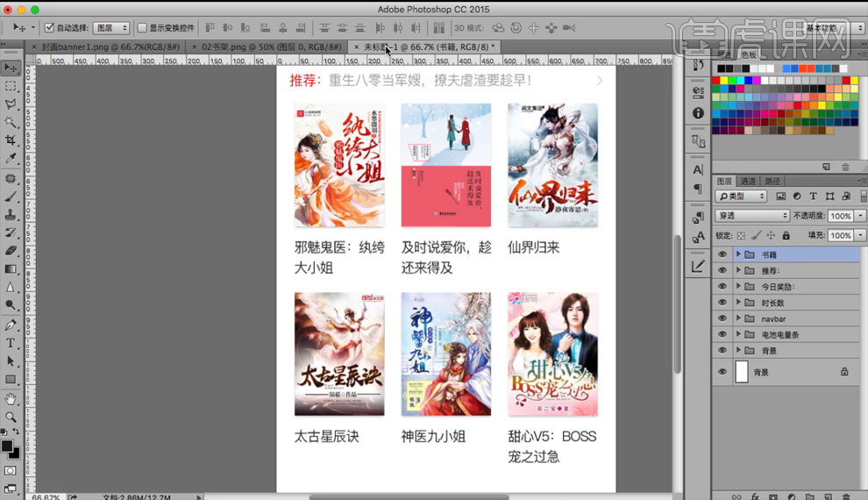Open the opacity (不透明度) slider arrow
The width and height of the screenshot is (868, 500).
click(x=860, y=216)
